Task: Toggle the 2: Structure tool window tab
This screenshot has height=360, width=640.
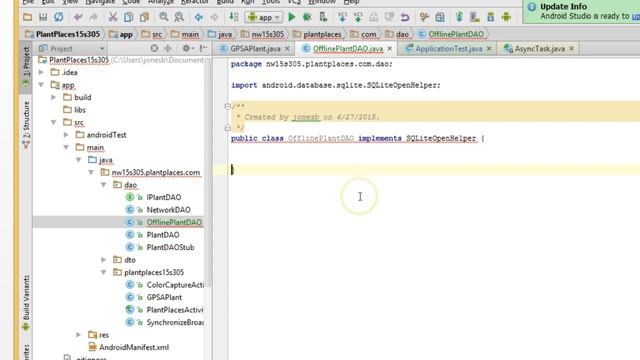Action: coord(26,124)
